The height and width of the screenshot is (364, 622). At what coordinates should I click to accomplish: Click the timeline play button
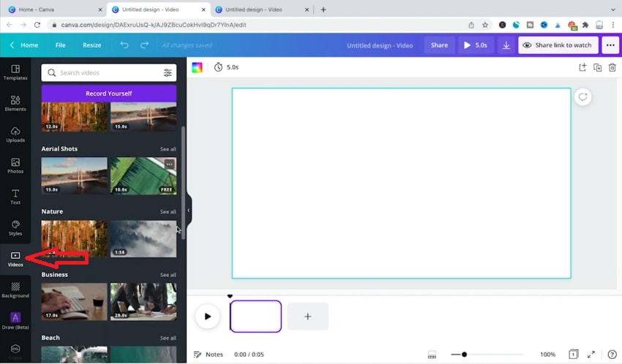coord(208,316)
